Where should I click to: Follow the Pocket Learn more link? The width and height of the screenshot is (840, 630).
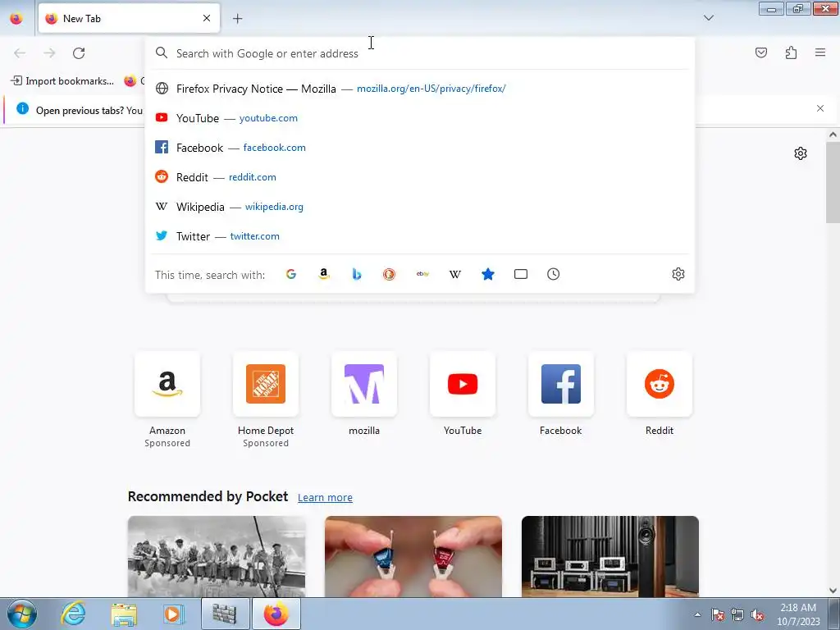click(325, 498)
